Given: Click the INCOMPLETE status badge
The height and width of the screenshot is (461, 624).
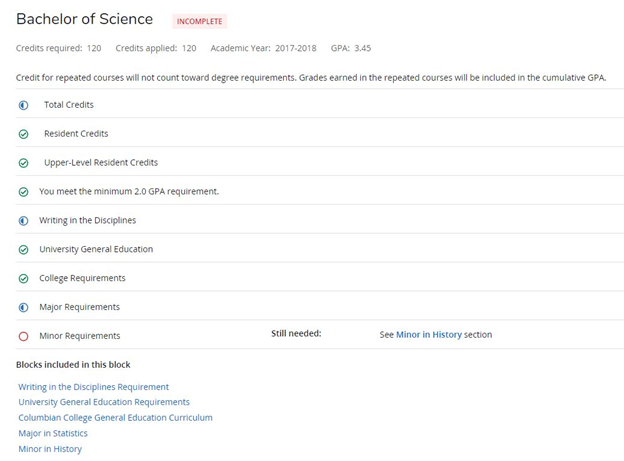Looking at the screenshot, I should click(199, 21).
